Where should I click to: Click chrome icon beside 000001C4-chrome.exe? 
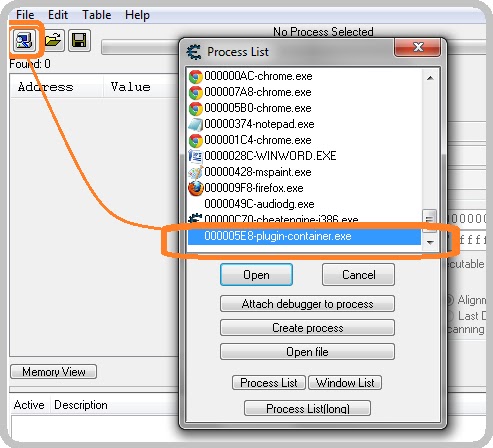(x=196, y=141)
